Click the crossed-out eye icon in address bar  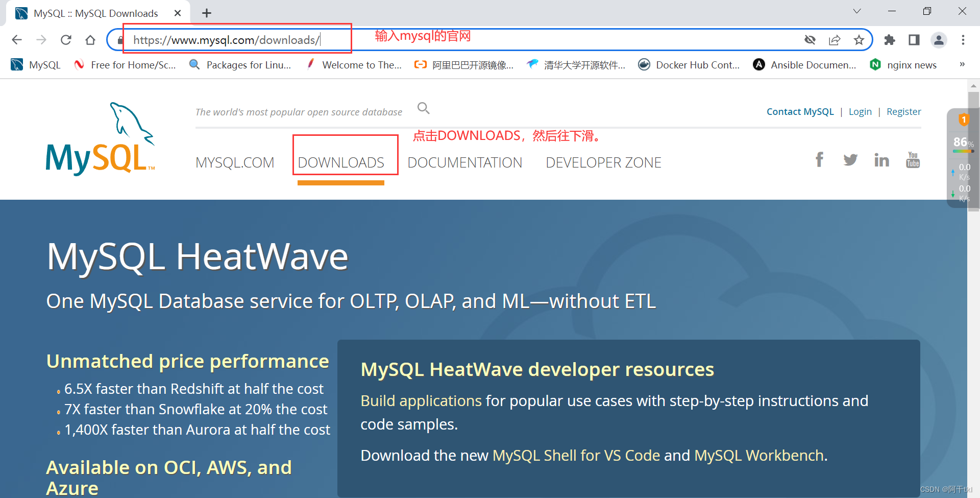point(810,40)
